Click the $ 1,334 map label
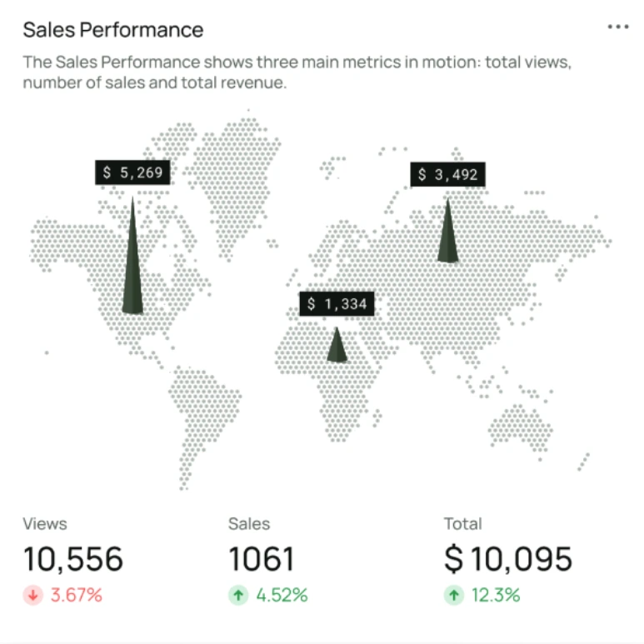 337,304
